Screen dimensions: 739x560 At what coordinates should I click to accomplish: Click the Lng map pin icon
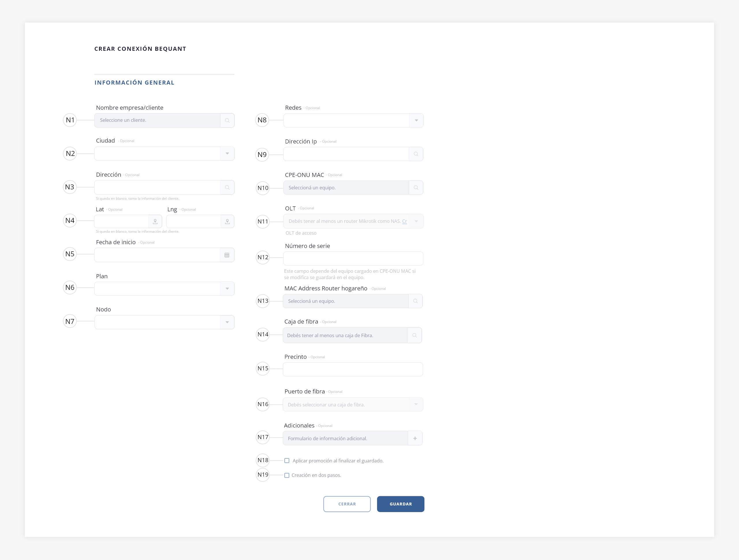point(227,221)
